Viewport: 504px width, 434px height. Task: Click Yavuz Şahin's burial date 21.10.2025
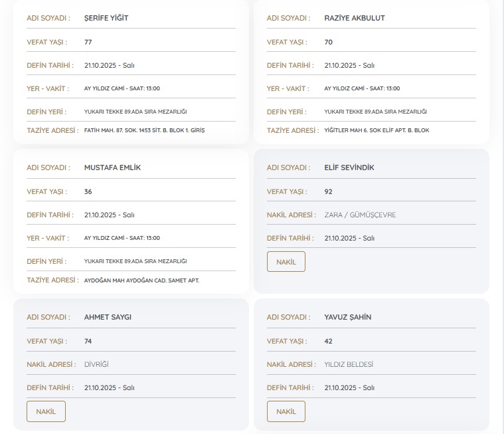pyautogui.click(x=349, y=387)
